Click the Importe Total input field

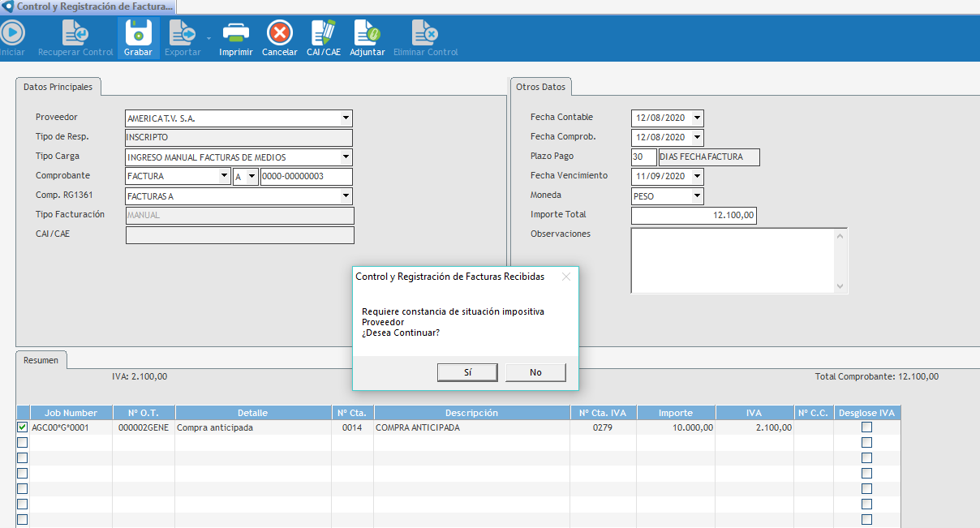[x=694, y=216]
